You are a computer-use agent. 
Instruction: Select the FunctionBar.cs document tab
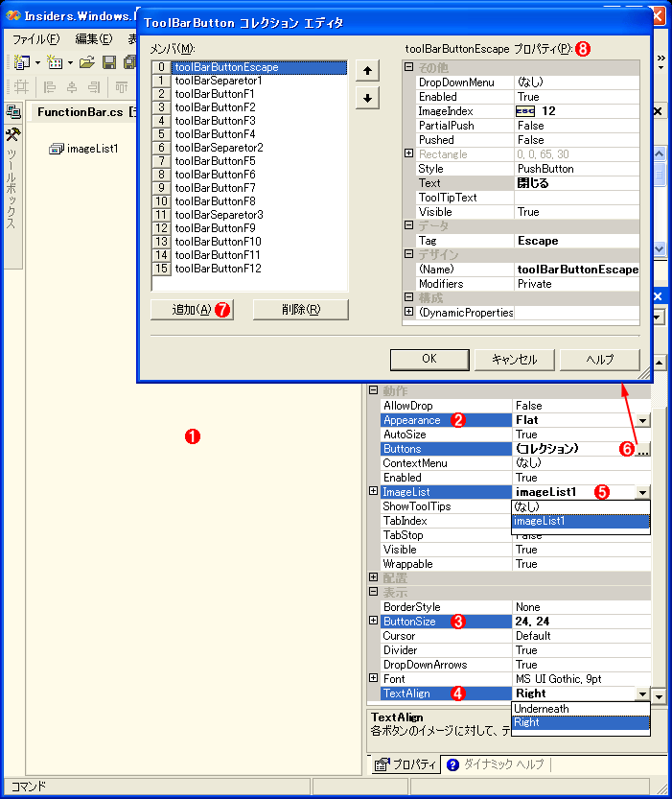(84, 112)
